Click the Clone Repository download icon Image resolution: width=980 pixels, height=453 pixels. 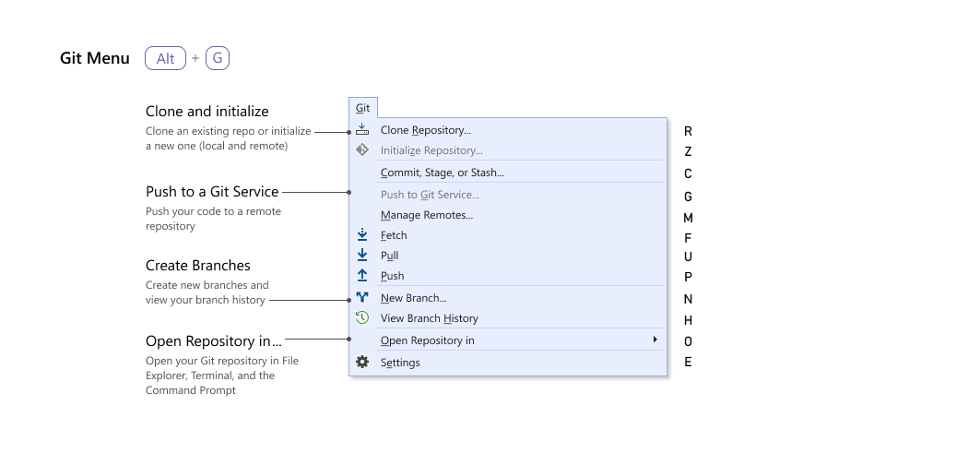click(x=362, y=130)
